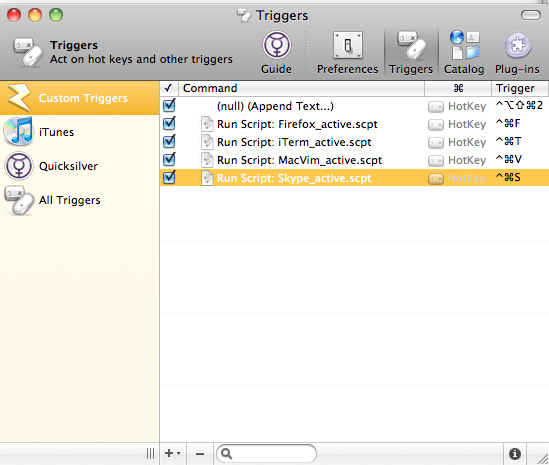Click HotKey type for MacVim_active.scpt row

457,160
